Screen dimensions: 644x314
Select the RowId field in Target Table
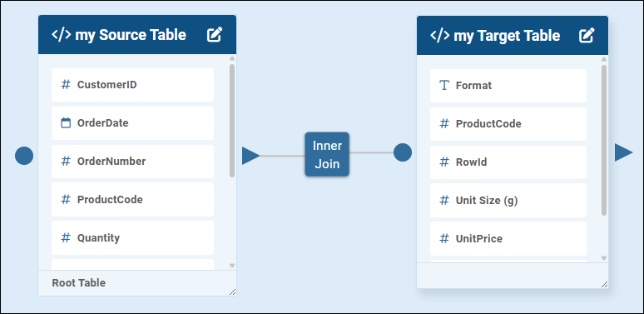coord(508,162)
